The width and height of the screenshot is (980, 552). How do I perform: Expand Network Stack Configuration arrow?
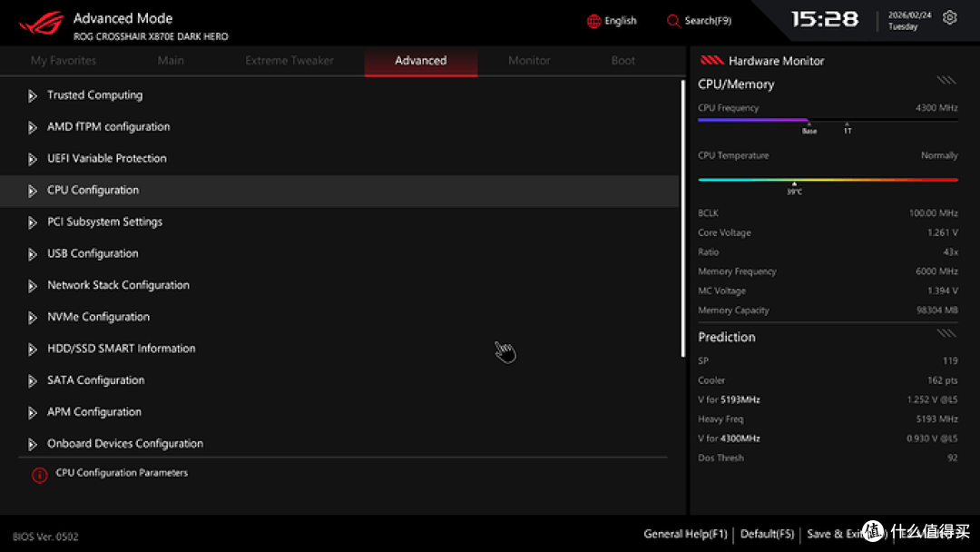(x=33, y=286)
